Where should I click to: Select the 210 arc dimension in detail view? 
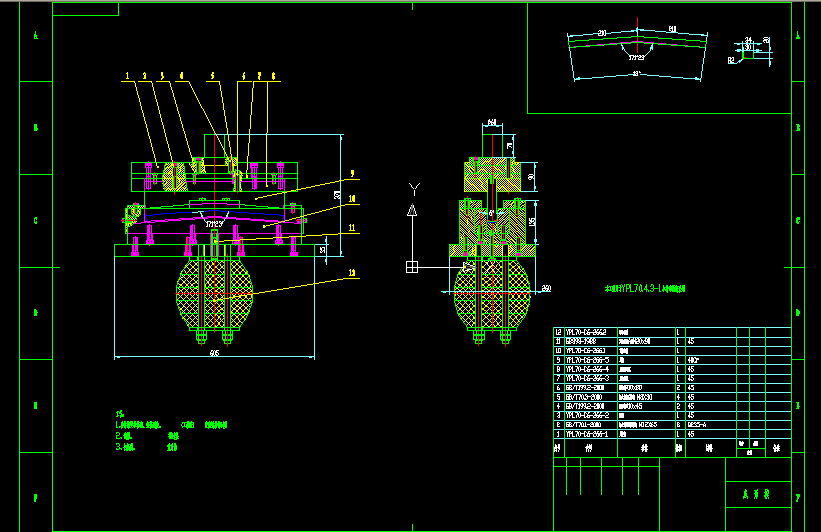coord(602,34)
